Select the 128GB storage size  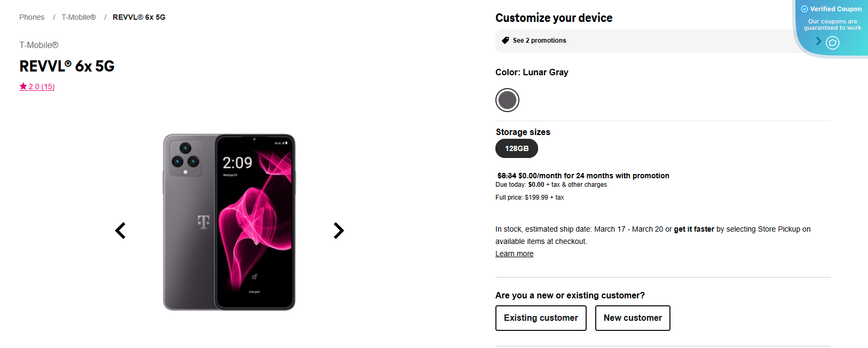(516, 148)
